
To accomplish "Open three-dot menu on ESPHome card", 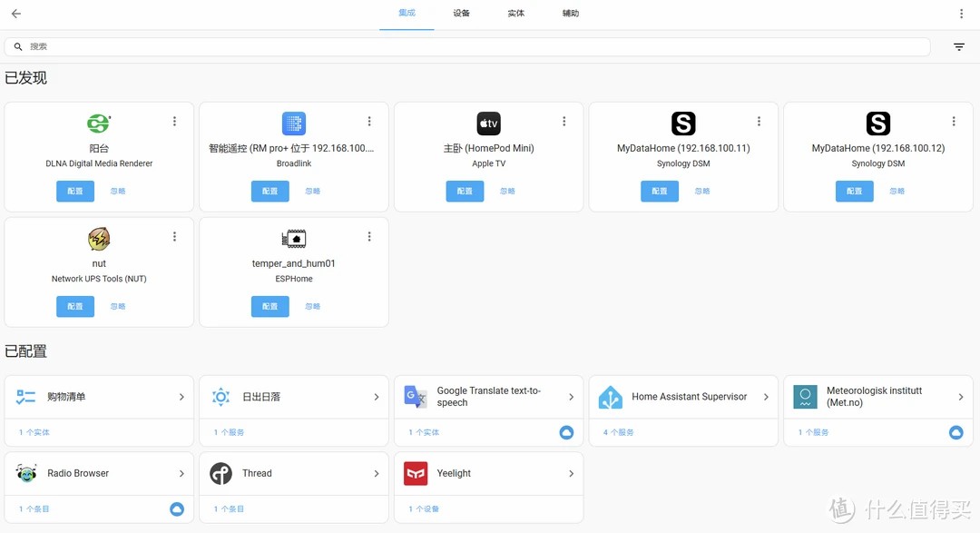I will pyautogui.click(x=369, y=237).
